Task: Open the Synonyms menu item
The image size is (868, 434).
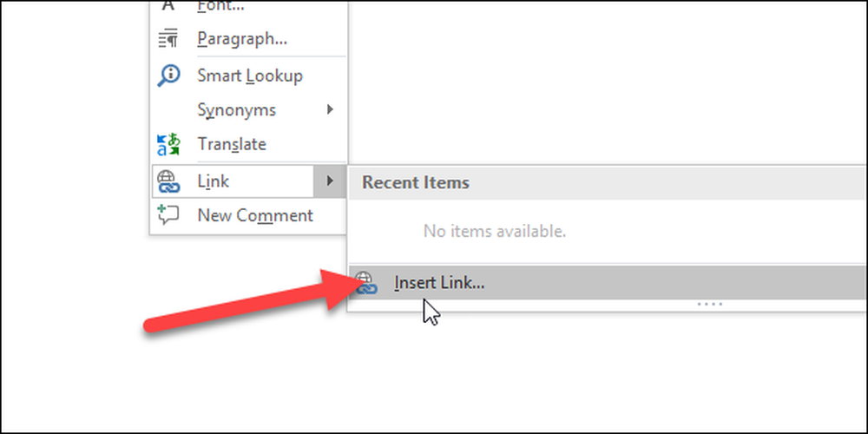Action: coord(236,110)
